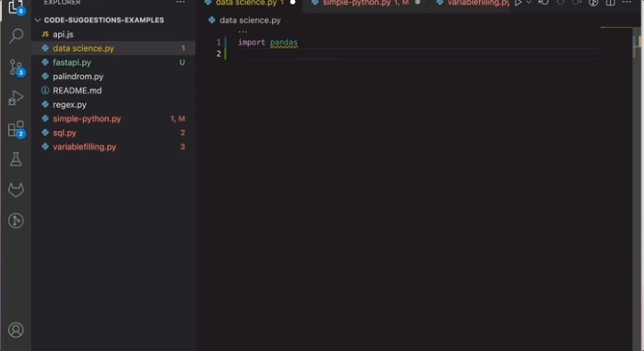Open the Run and Debug view
This screenshot has height=351, width=644.
(16, 98)
